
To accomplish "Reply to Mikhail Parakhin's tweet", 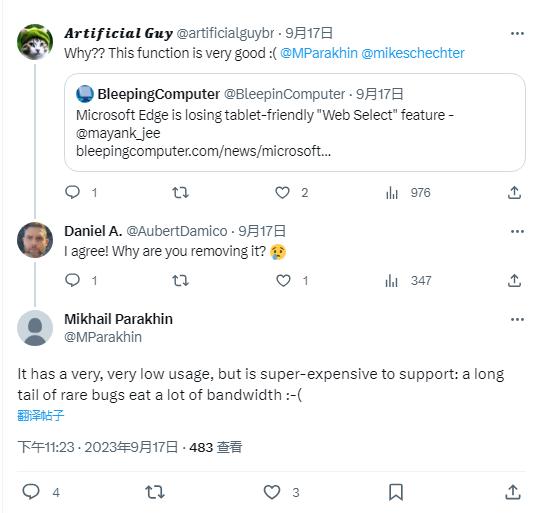I will point(31,491).
